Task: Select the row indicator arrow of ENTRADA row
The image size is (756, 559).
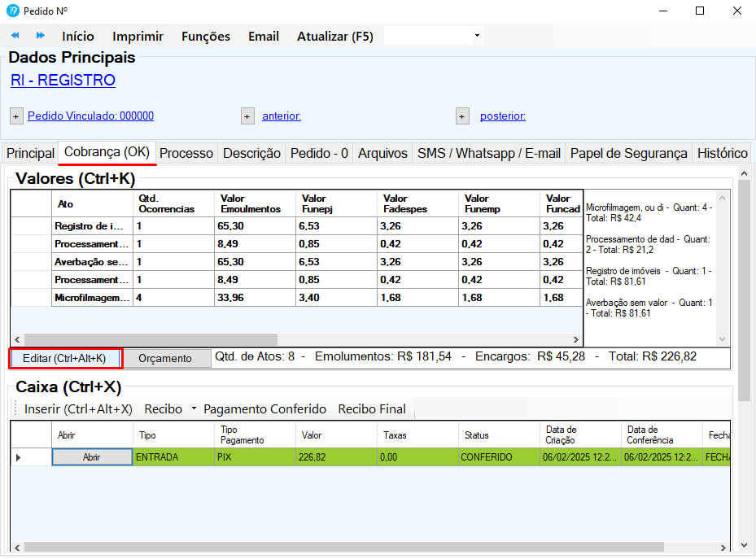Action: pyautogui.click(x=19, y=457)
